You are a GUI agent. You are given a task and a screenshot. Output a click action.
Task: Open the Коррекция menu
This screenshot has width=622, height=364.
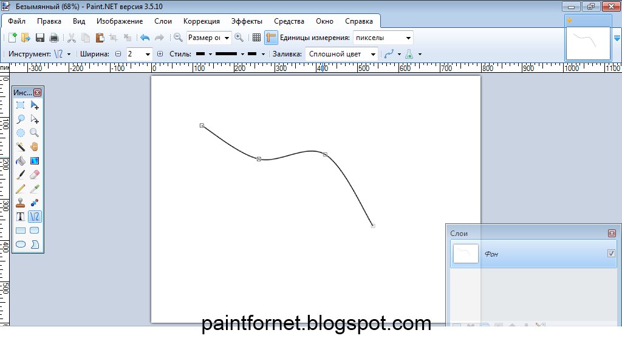pos(201,20)
